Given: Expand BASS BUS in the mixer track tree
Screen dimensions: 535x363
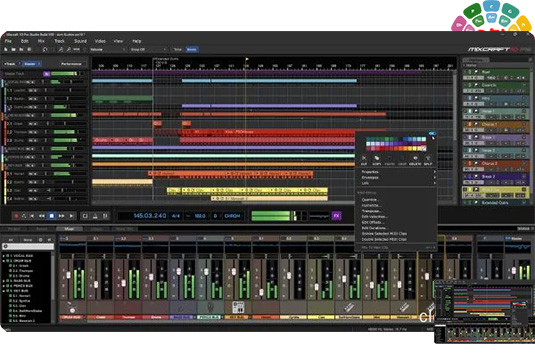Looking at the screenshot, I should [3, 281].
